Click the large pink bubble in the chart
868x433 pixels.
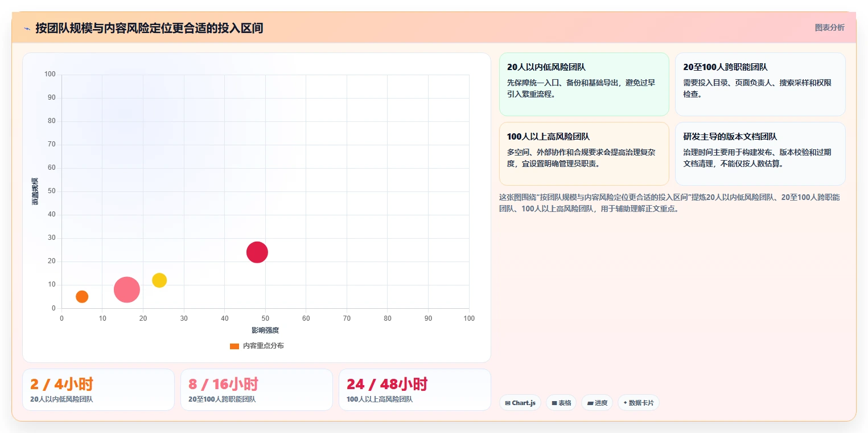tap(127, 289)
